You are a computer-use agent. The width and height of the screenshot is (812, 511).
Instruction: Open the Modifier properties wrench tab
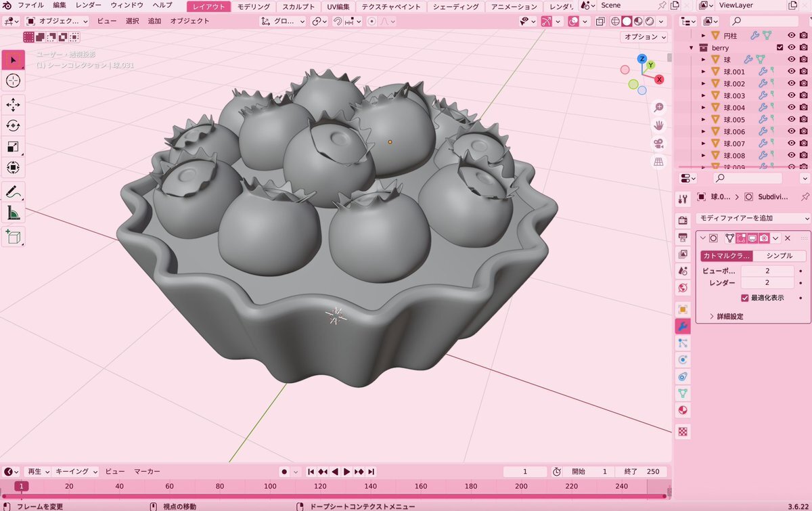click(683, 326)
